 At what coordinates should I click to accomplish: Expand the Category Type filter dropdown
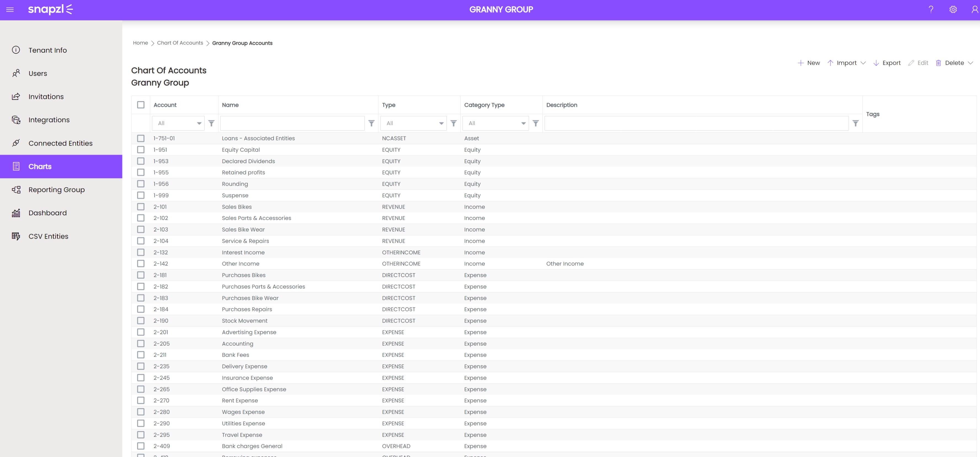click(x=522, y=123)
